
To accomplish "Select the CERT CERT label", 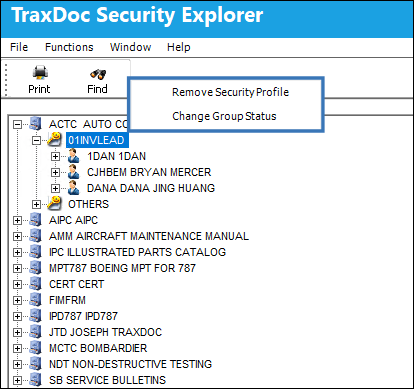I will pos(76,284).
